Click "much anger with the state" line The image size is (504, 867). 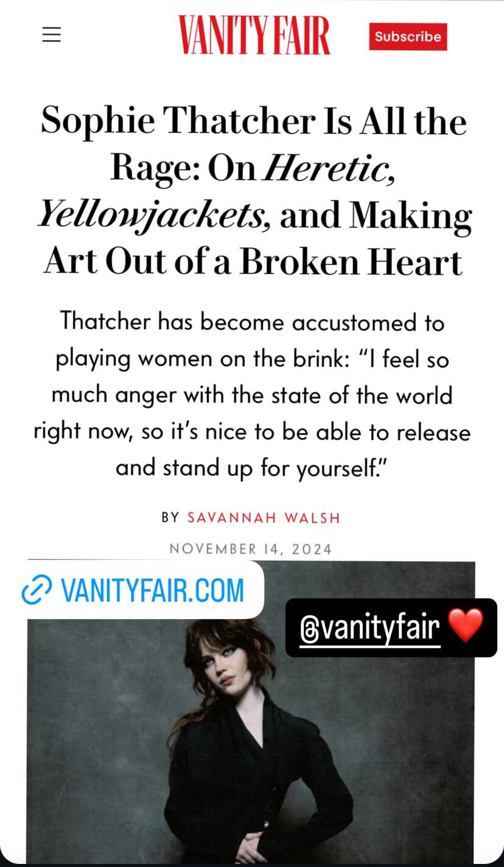click(252, 395)
